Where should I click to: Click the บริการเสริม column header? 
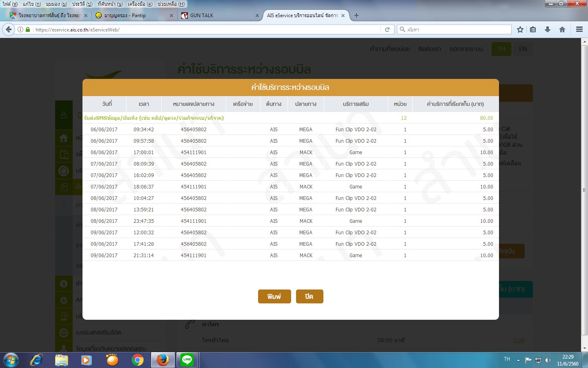356,104
